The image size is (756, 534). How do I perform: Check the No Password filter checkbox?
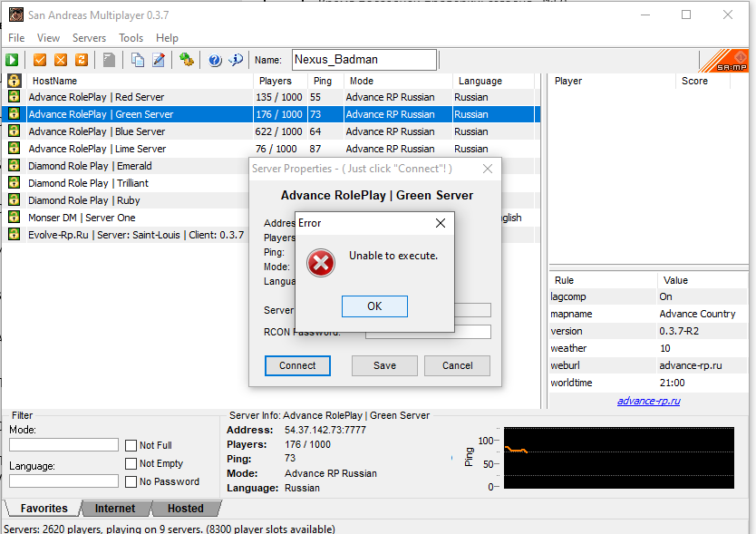(131, 481)
